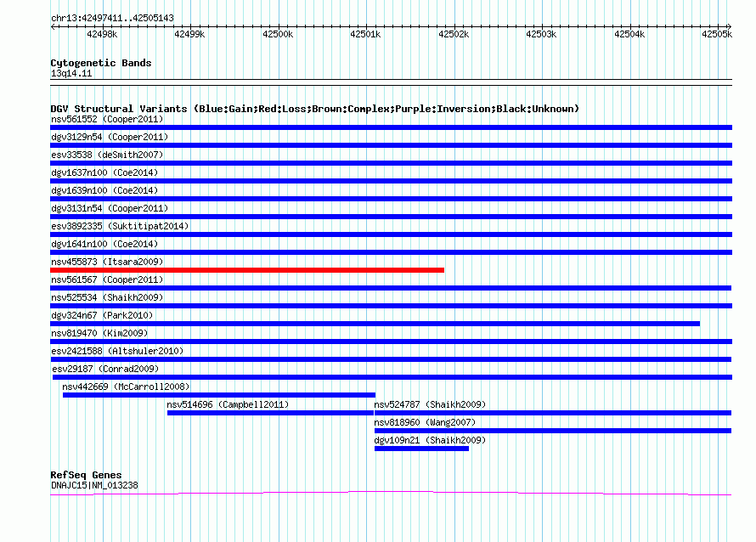Open the nsv818960 (Wang2007) variant label

[x=425, y=422]
